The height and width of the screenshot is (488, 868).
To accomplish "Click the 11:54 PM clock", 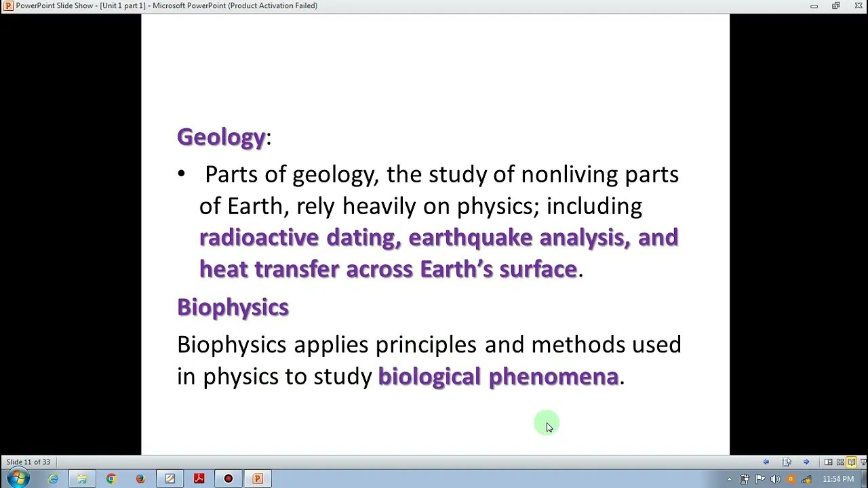I will [838, 479].
